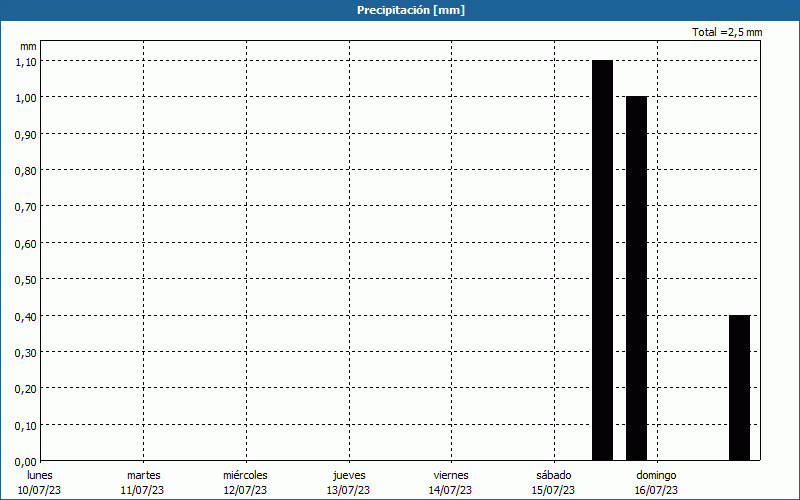This screenshot has height=500, width=800.
Task: Select the 'Total =2,5 mm' label
Action: click(x=727, y=32)
